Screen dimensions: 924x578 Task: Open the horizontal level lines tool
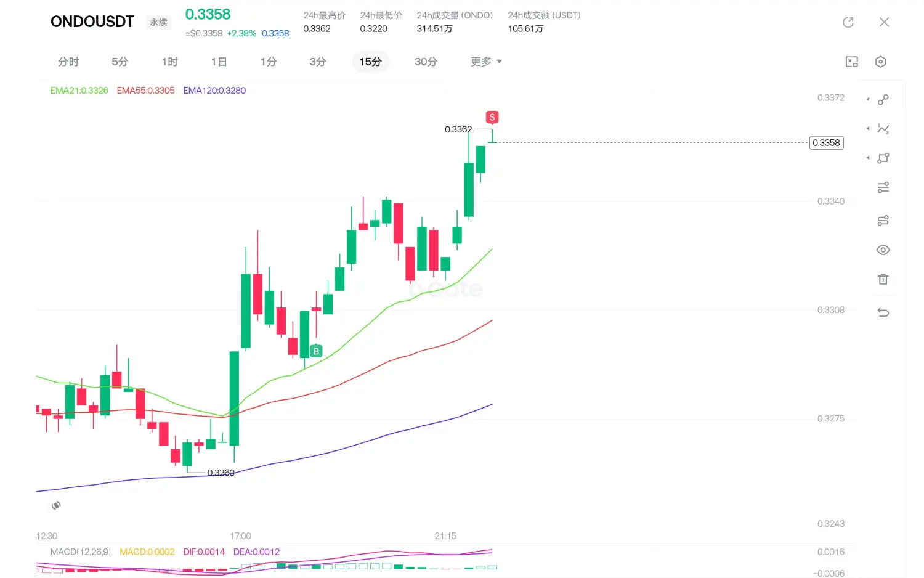point(883,187)
